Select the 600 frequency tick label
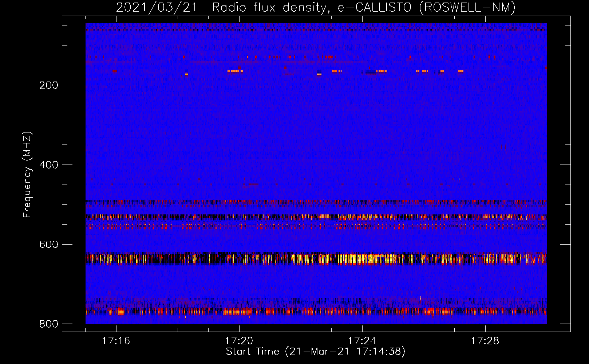The image size is (589, 364). (49, 244)
